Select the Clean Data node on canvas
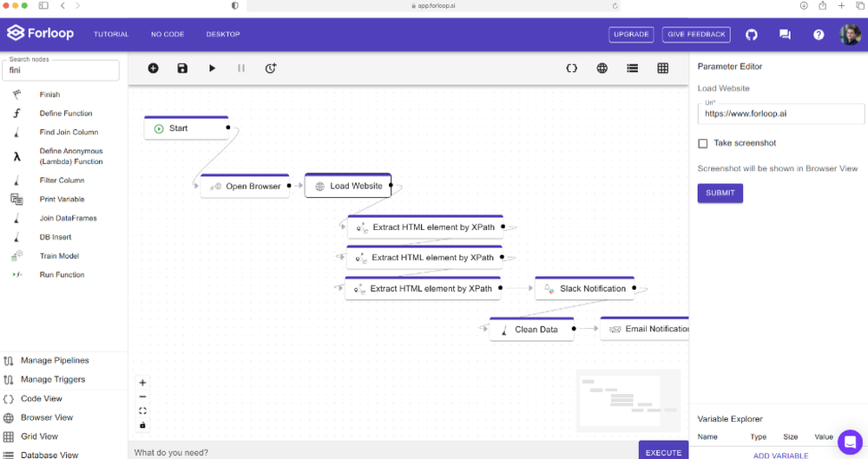The width and height of the screenshot is (868, 459). point(531,330)
